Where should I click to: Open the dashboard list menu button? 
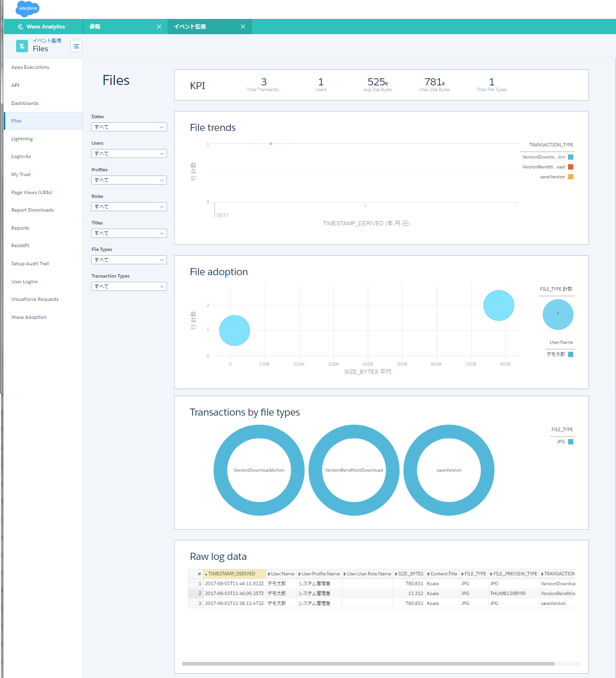pyautogui.click(x=76, y=46)
